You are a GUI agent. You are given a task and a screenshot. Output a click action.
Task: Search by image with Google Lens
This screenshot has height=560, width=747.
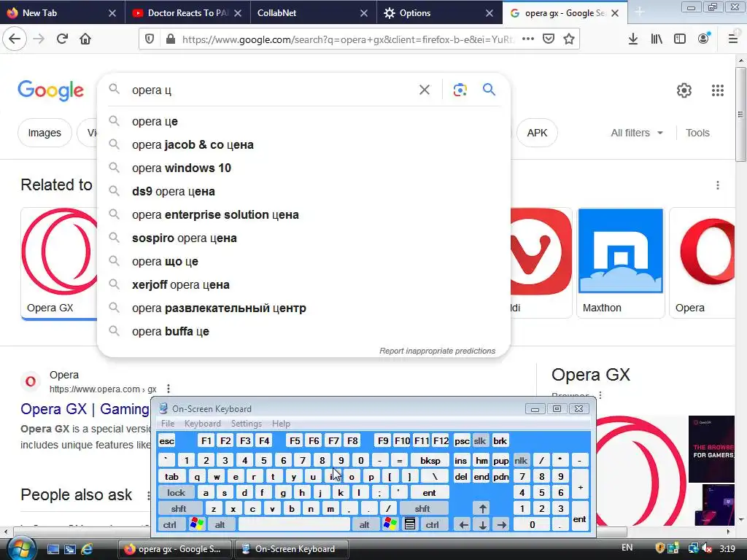point(460,90)
